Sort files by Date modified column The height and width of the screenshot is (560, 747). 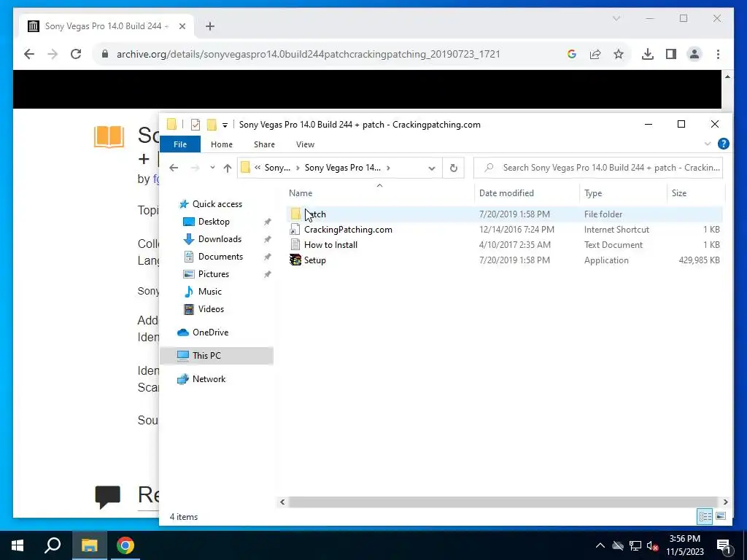click(x=506, y=192)
